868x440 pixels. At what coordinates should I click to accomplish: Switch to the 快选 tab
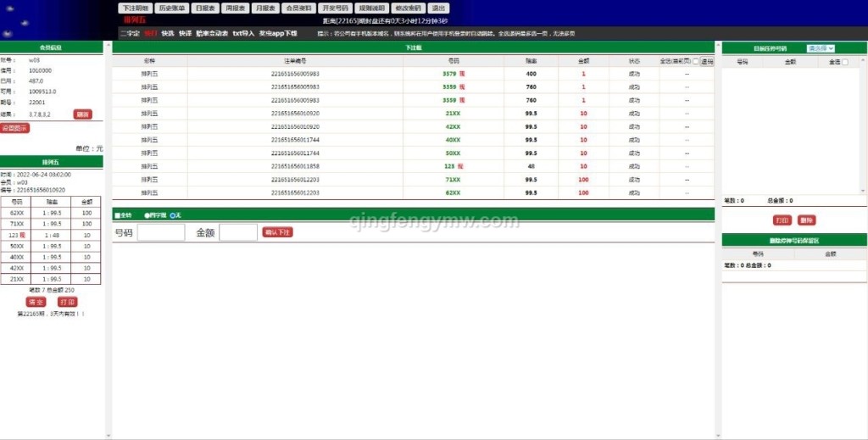pos(168,33)
